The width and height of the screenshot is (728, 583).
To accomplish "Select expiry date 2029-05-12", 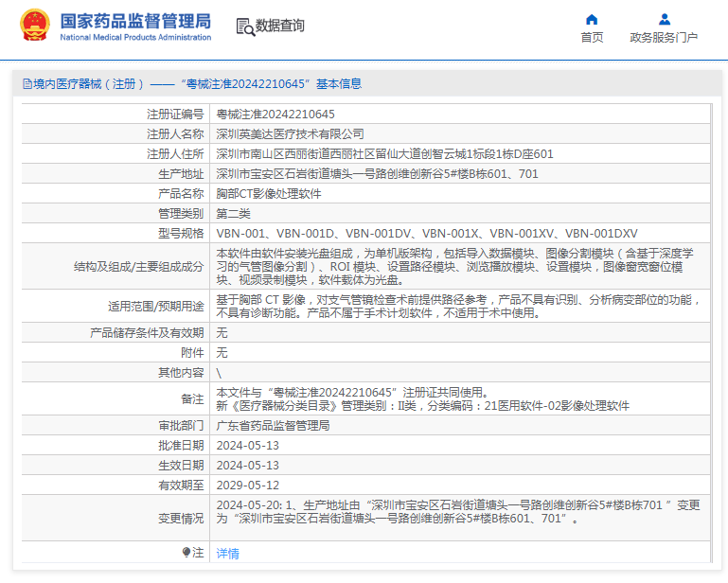I will pos(247,486).
